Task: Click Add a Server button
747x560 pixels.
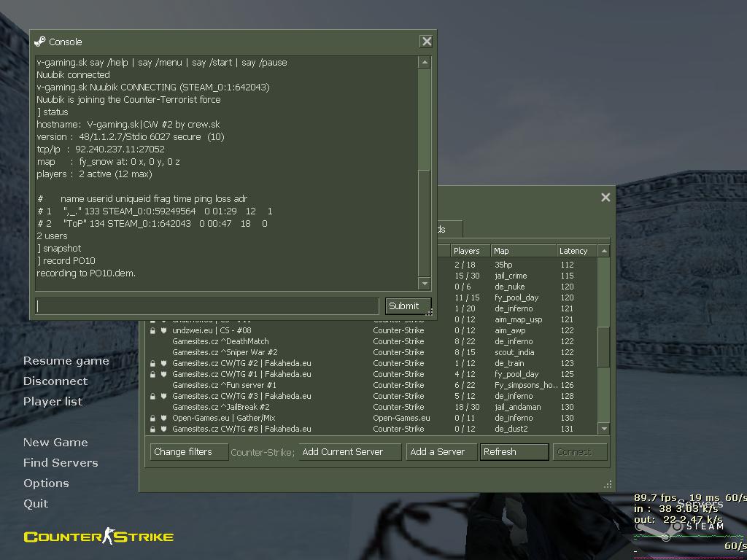Action: click(441, 452)
